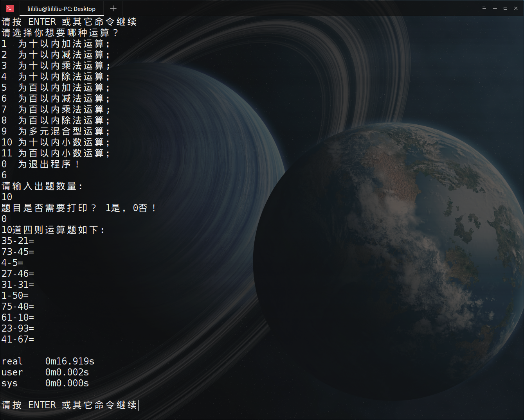
Task: Click the problem '23-93='
Action: [x=18, y=328]
